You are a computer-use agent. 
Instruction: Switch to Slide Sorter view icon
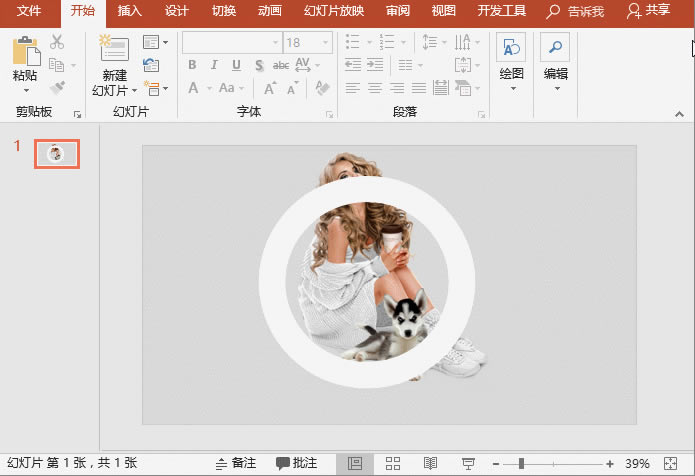pos(393,463)
